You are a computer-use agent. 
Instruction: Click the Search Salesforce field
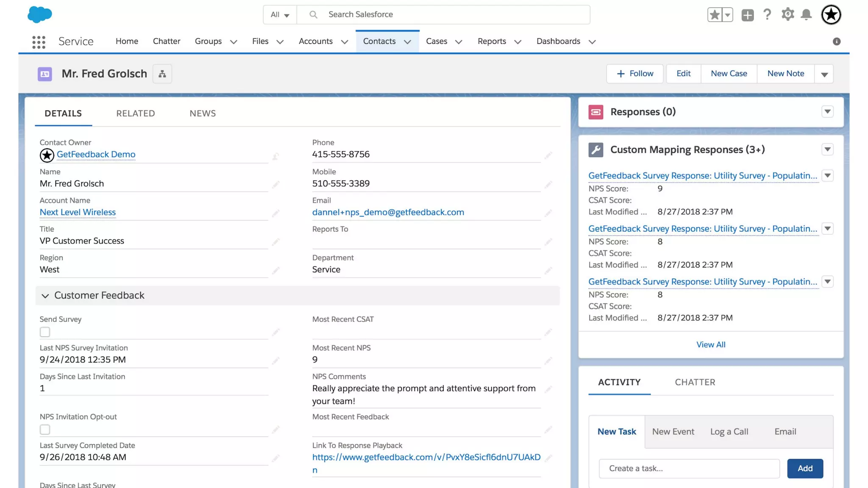coord(443,15)
